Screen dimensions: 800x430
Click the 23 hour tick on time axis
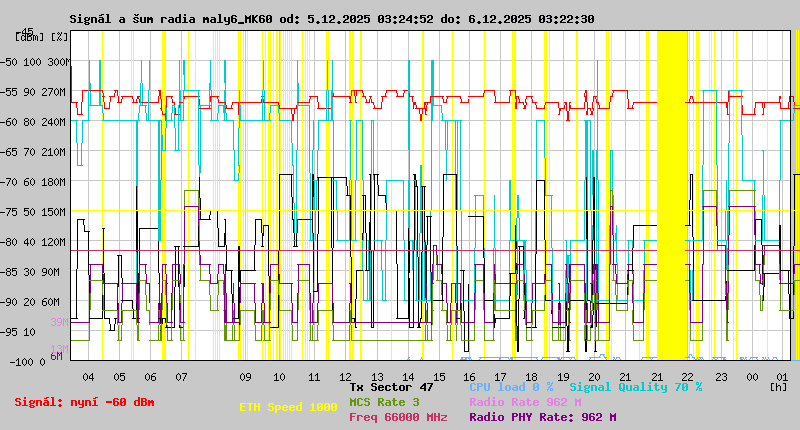[x=720, y=377]
